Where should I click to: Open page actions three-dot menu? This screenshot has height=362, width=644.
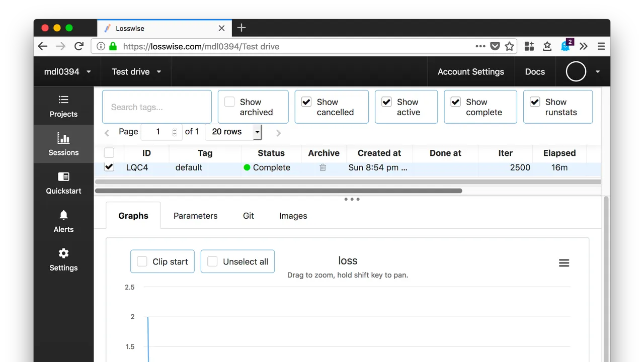point(480,46)
